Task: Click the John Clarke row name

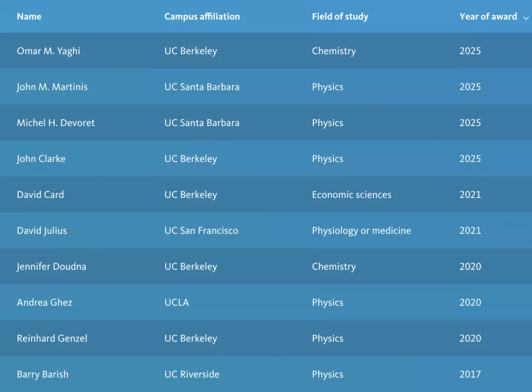Action: [x=41, y=159]
